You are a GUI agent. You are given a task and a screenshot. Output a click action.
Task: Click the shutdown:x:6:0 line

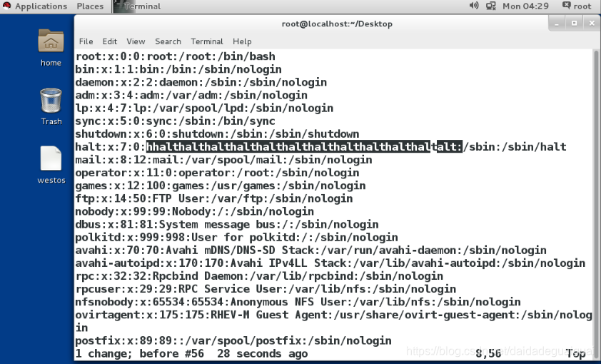click(217, 134)
